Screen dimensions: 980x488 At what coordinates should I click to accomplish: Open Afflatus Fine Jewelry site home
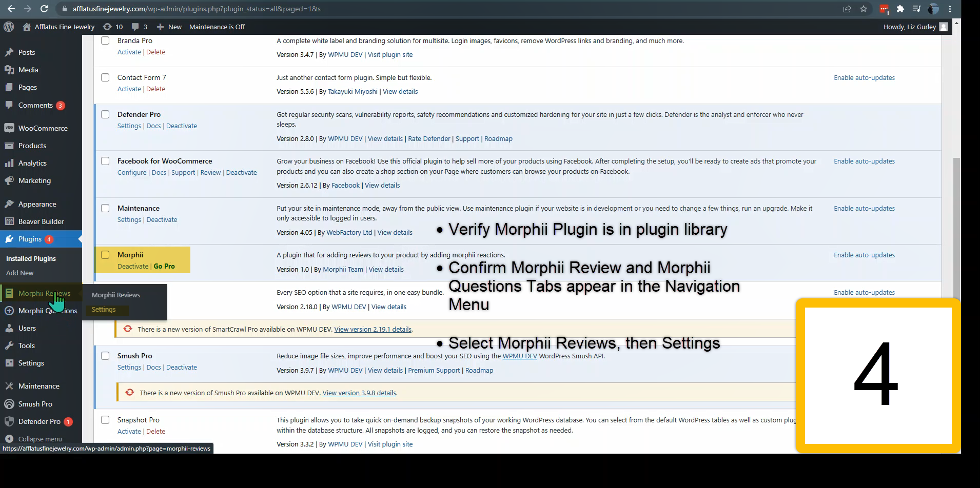pyautogui.click(x=58, y=27)
